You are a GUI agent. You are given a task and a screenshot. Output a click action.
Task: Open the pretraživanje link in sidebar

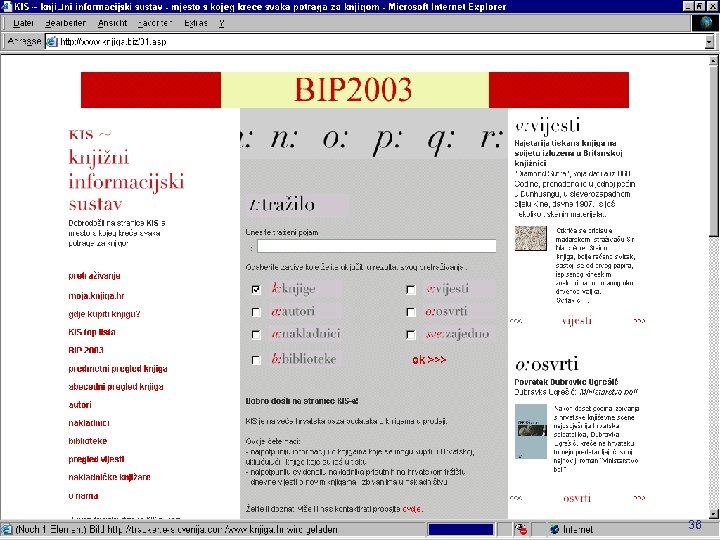pyautogui.click(x=94, y=276)
